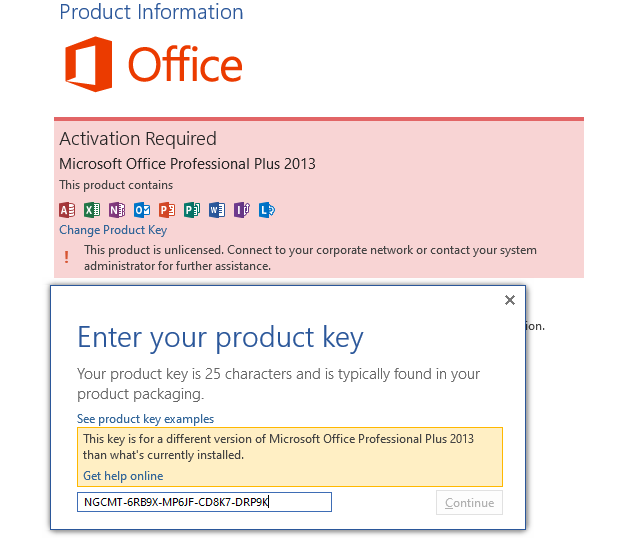Click the orange PowerPoint icon
Image resolution: width=631 pixels, height=552 pixels.
point(167,210)
